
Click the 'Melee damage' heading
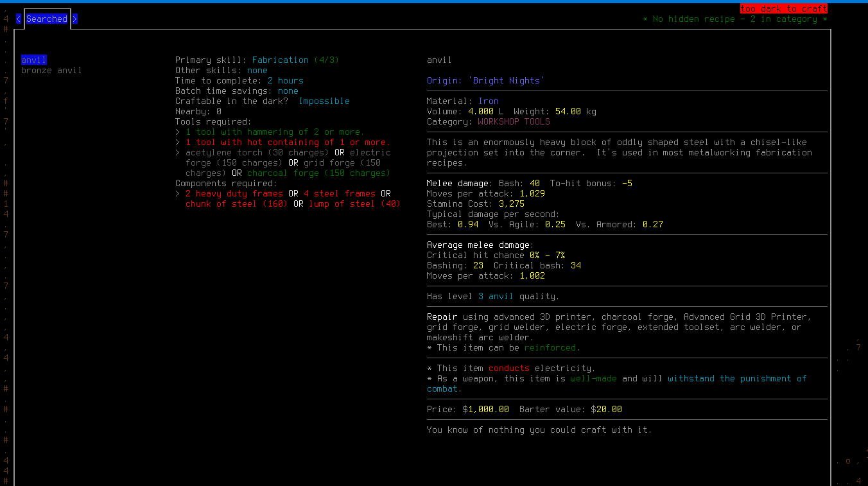458,184
